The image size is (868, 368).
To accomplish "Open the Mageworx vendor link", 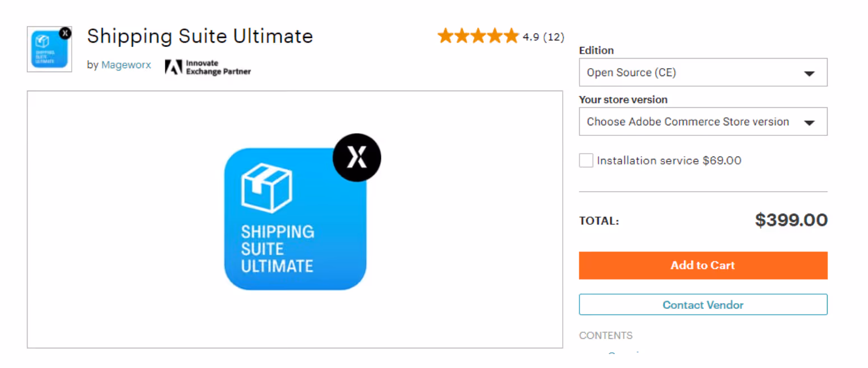I will pyautogui.click(x=126, y=65).
